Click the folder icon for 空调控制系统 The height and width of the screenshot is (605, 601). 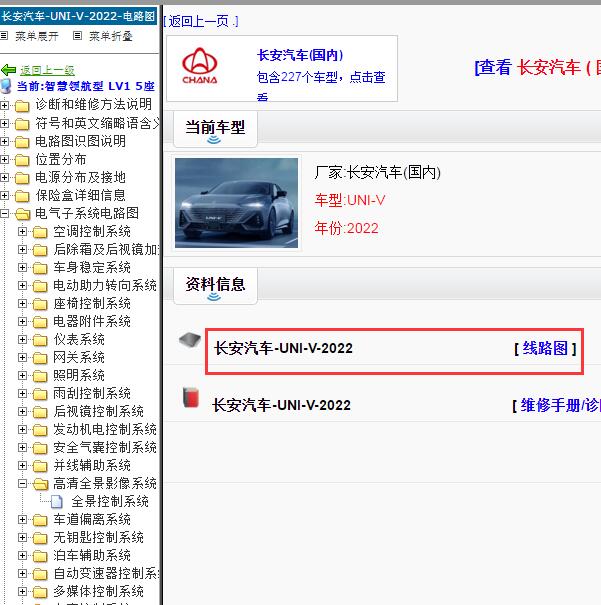click(x=40, y=232)
